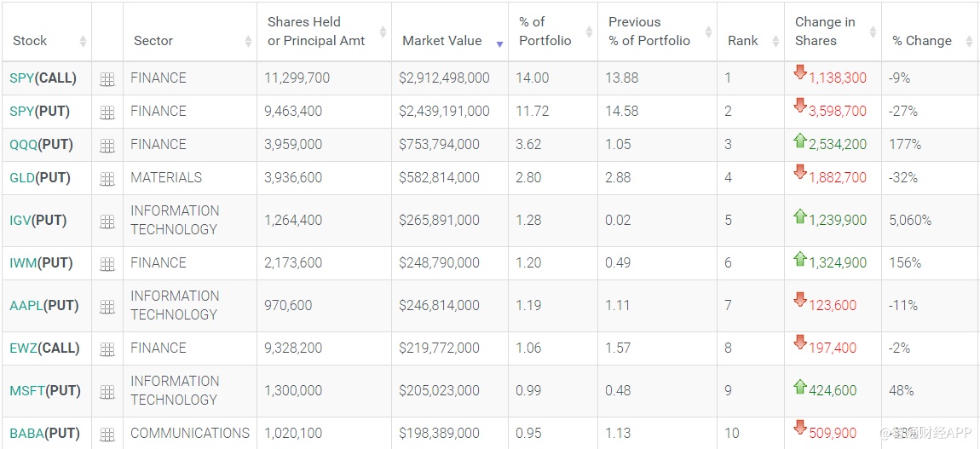Sort by the % Change column header
980x449 pixels.
922,40
